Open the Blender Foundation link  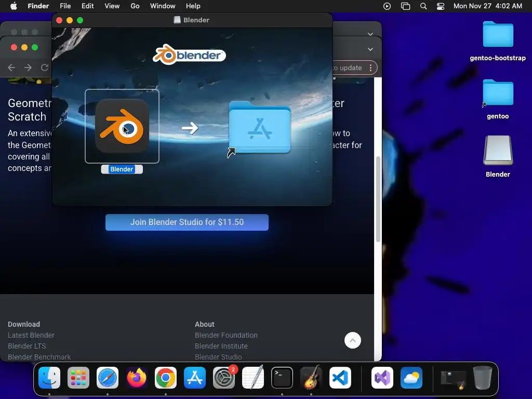226,335
